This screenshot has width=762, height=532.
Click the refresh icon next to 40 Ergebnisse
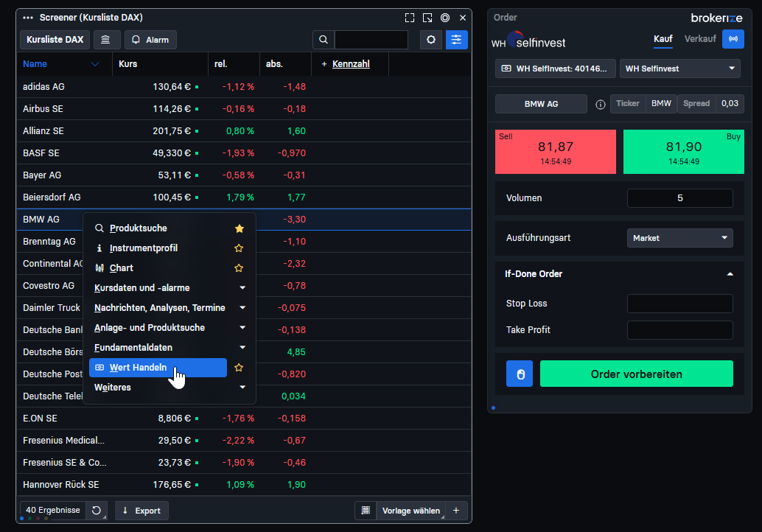pyautogui.click(x=97, y=511)
